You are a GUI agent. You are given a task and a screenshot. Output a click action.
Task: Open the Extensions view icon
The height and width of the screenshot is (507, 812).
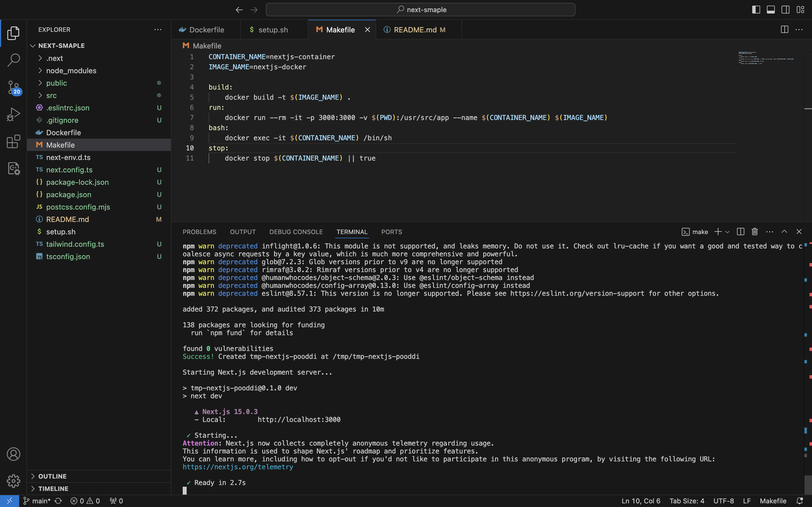[x=14, y=141]
